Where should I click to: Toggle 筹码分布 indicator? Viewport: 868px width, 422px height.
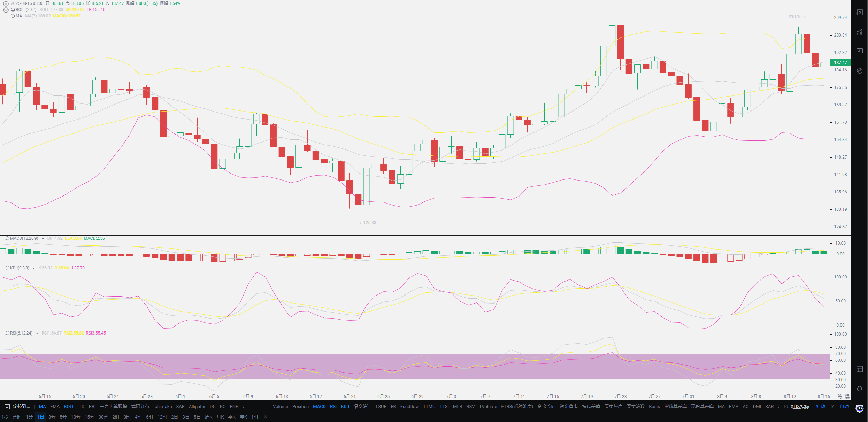[140, 407]
